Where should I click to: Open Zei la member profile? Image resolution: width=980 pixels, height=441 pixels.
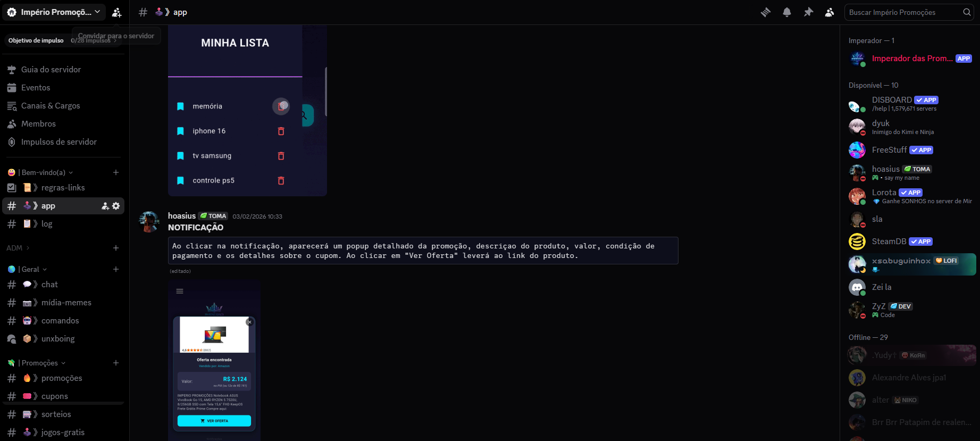pos(910,287)
